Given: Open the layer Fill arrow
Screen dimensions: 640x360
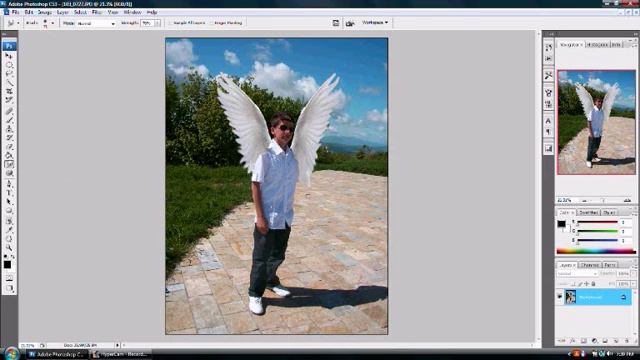Looking at the screenshot, I should click(x=633, y=284).
